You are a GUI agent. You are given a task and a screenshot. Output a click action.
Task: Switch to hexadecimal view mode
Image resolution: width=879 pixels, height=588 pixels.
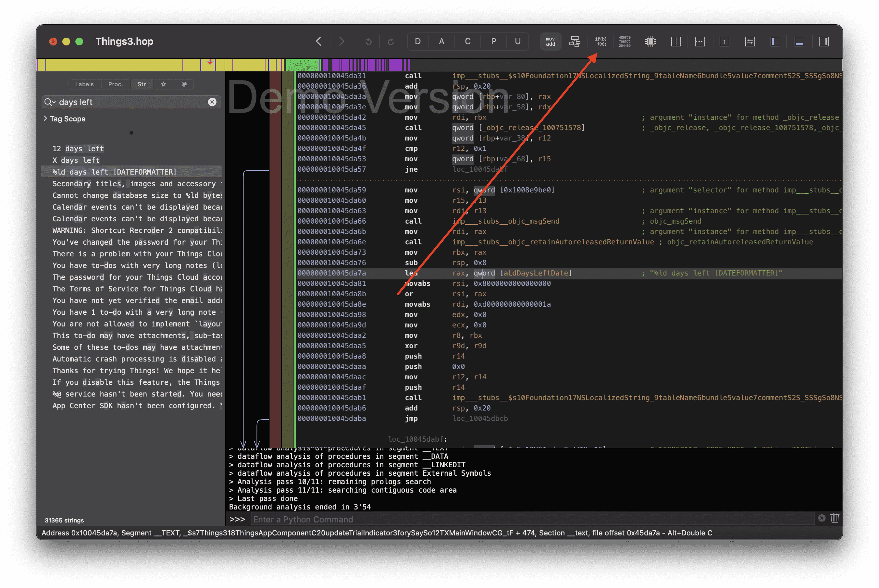[x=625, y=41]
